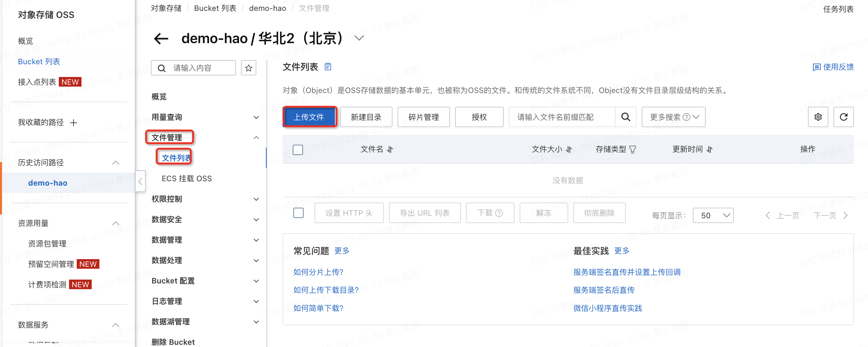Sort by 文件名 using sort icon
Screen dimensions: 868x347
[390, 149]
